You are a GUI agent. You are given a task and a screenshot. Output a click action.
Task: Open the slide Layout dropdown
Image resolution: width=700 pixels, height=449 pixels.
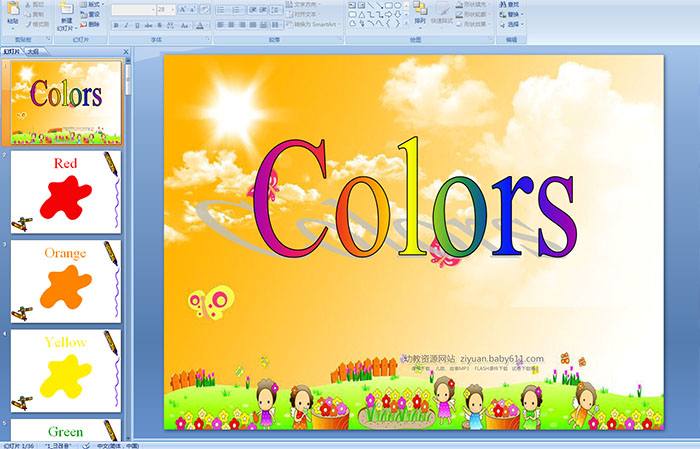[x=92, y=4]
